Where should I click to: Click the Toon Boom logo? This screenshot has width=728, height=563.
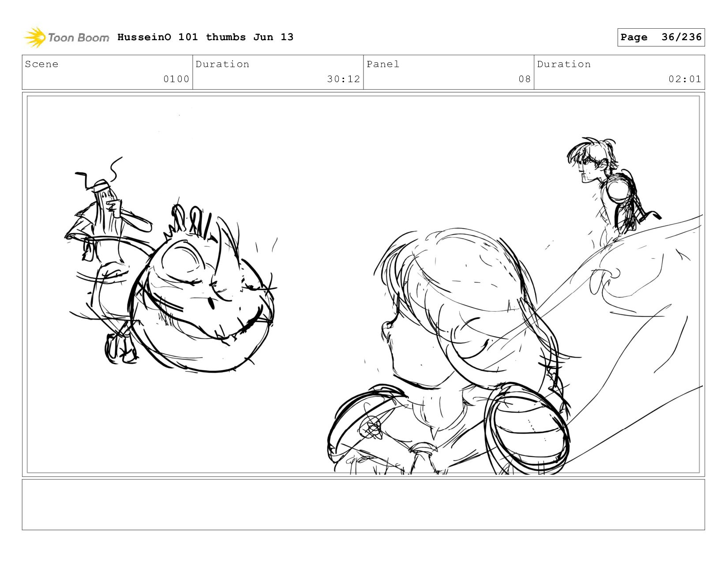tap(66, 37)
